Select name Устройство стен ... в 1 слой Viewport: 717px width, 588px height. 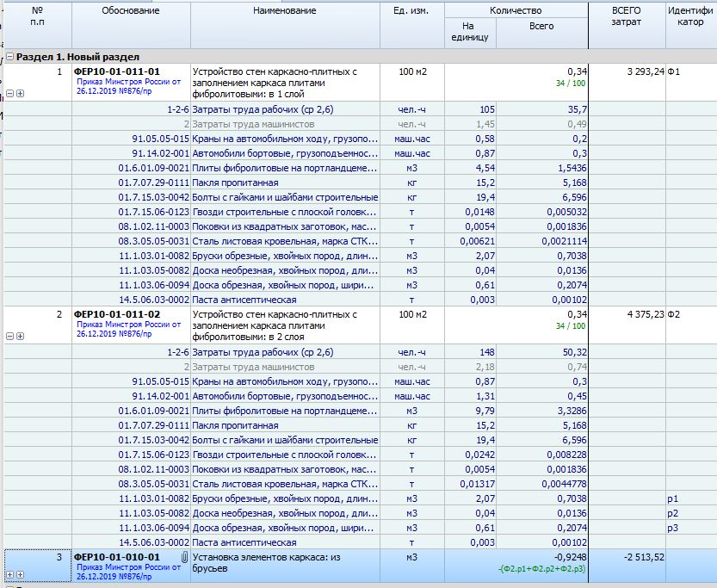(x=275, y=83)
